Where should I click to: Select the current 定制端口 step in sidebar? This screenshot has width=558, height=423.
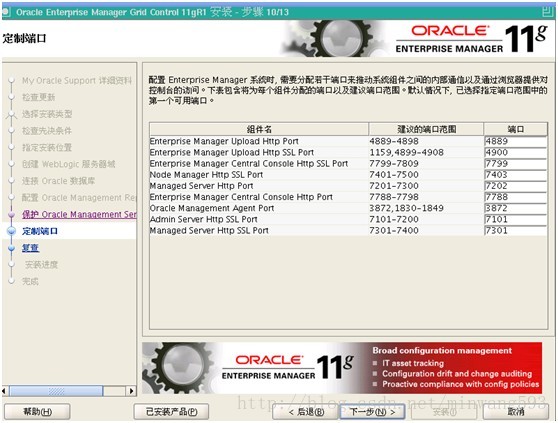pos(40,231)
